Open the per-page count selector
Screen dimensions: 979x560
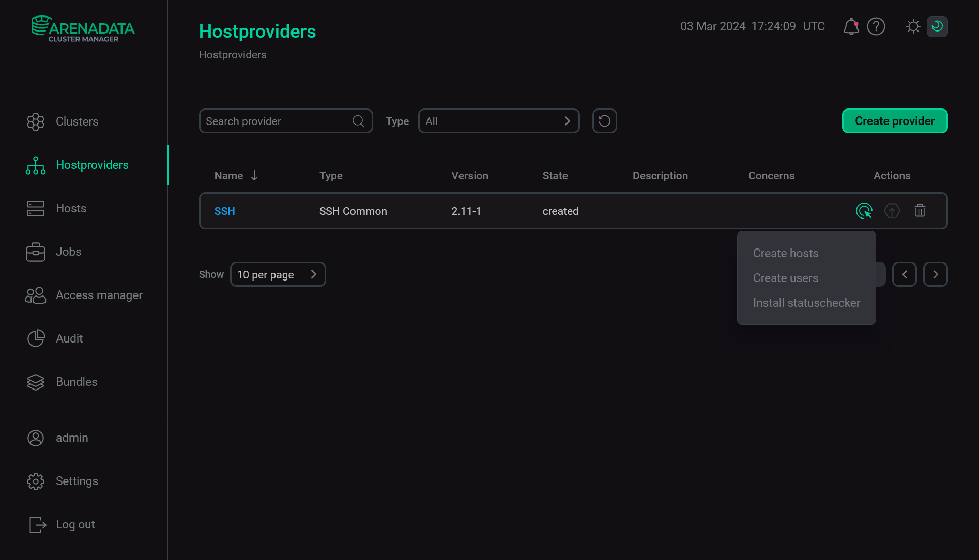(278, 274)
